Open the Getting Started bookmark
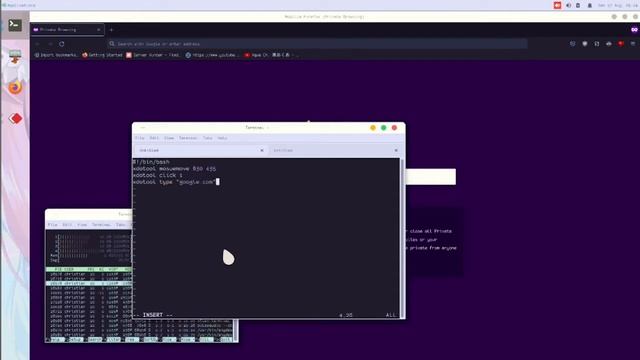The image size is (640, 360). coord(102,55)
